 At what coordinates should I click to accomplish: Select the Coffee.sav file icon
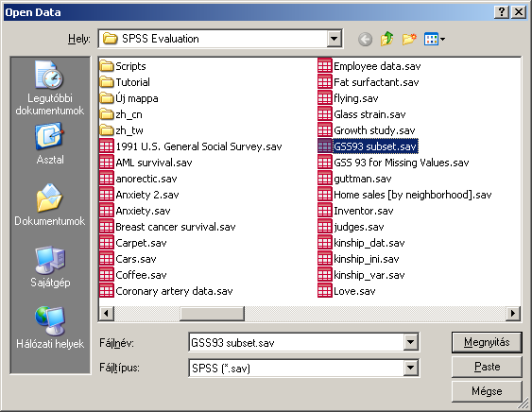pyautogui.click(x=107, y=275)
